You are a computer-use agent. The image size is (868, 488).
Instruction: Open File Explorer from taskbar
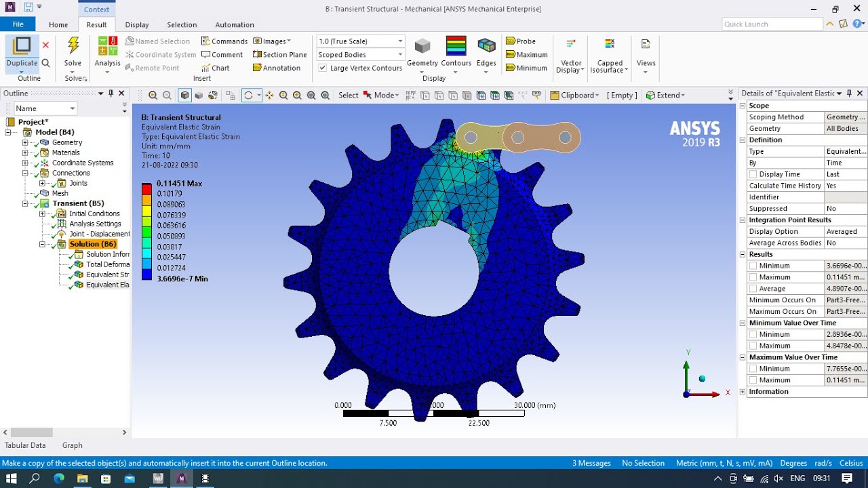pyautogui.click(x=83, y=479)
